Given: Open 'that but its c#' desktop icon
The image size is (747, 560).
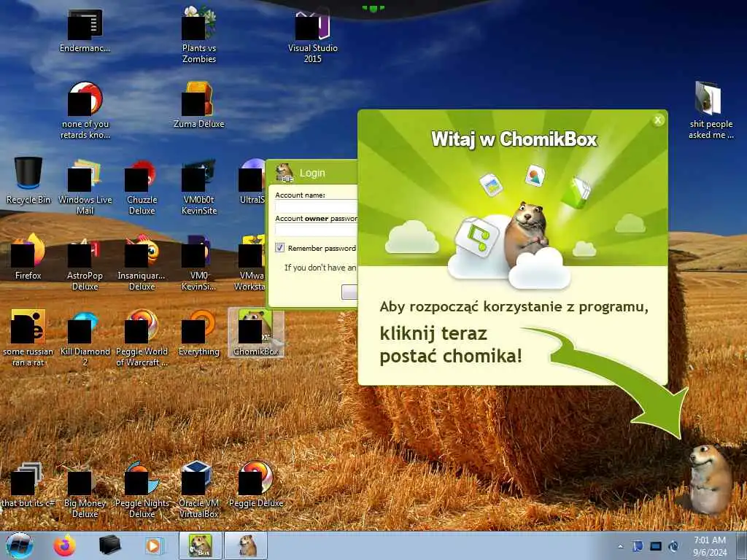Looking at the screenshot, I should [x=28, y=484].
